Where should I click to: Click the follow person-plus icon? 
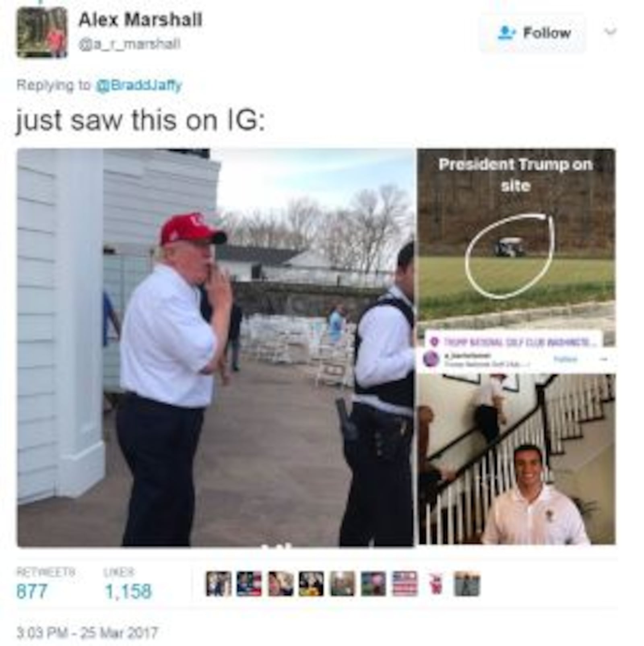[506, 33]
